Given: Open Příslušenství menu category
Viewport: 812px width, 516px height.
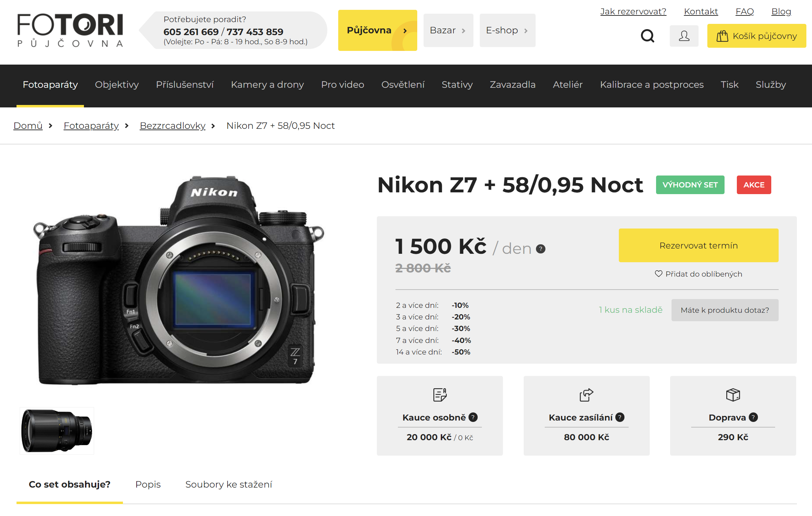Looking at the screenshot, I should coord(185,85).
